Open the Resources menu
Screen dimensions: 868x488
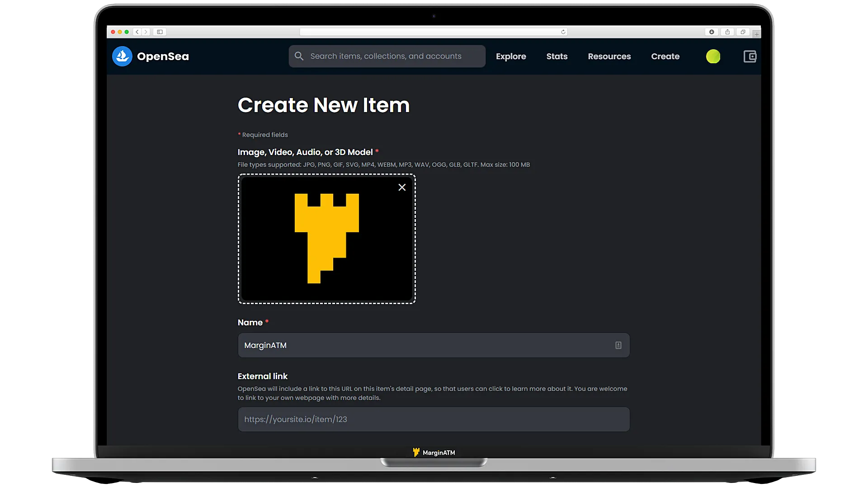click(609, 56)
